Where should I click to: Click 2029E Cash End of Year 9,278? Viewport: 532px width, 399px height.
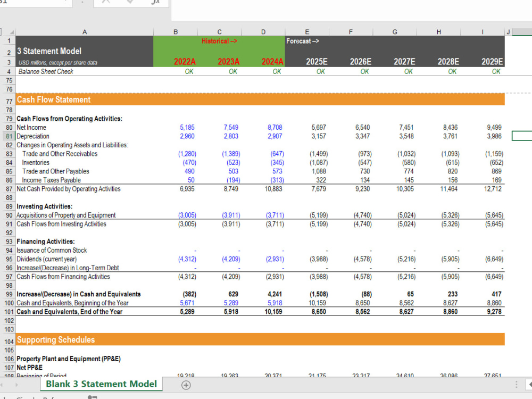(x=494, y=311)
